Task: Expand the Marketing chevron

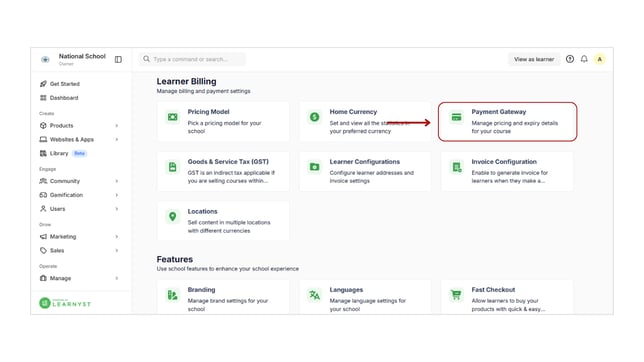Action: coord(117,237)
